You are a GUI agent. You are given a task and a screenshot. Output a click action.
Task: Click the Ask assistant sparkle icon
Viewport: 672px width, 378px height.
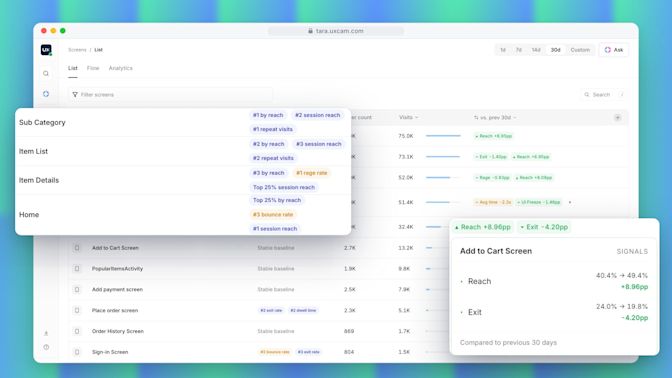tap(608, 50)
